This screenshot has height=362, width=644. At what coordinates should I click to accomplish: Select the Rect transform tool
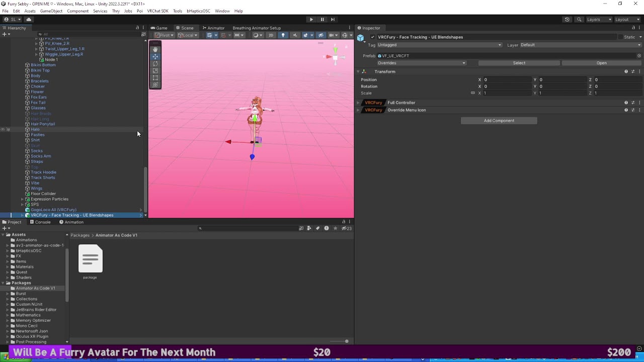pos(155,78)
